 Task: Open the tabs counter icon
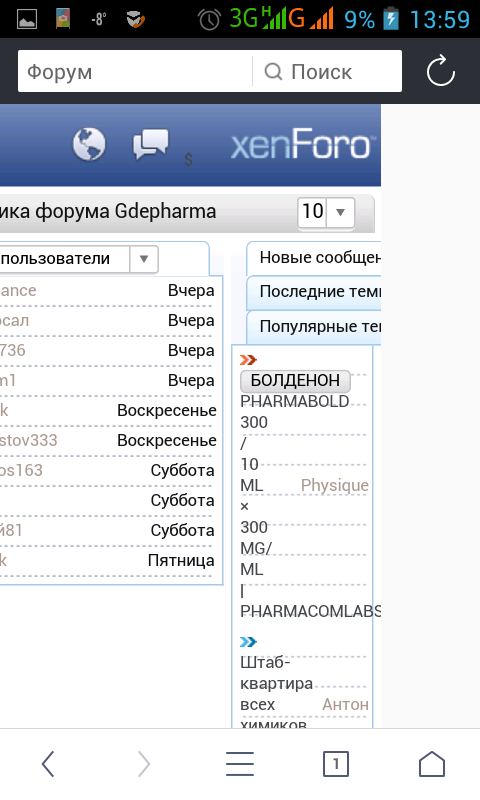(x=336, y=764)
